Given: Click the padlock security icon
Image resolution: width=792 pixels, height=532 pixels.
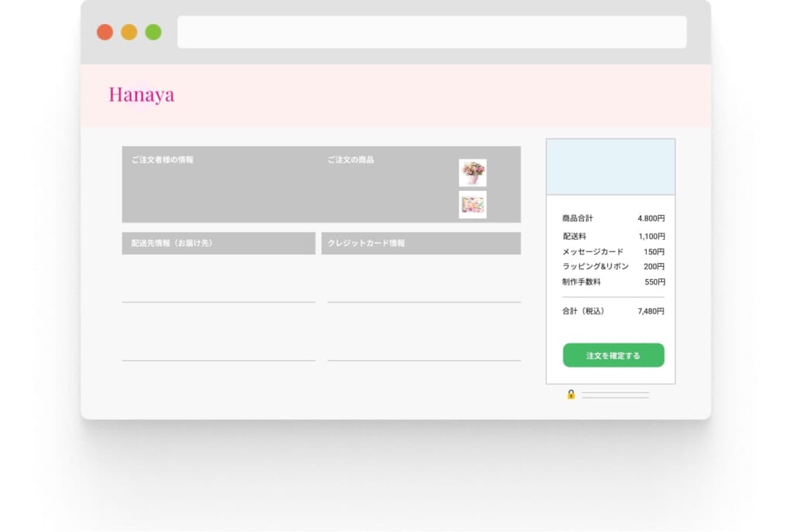Looking at the screenshot, I should pos(571,394).
